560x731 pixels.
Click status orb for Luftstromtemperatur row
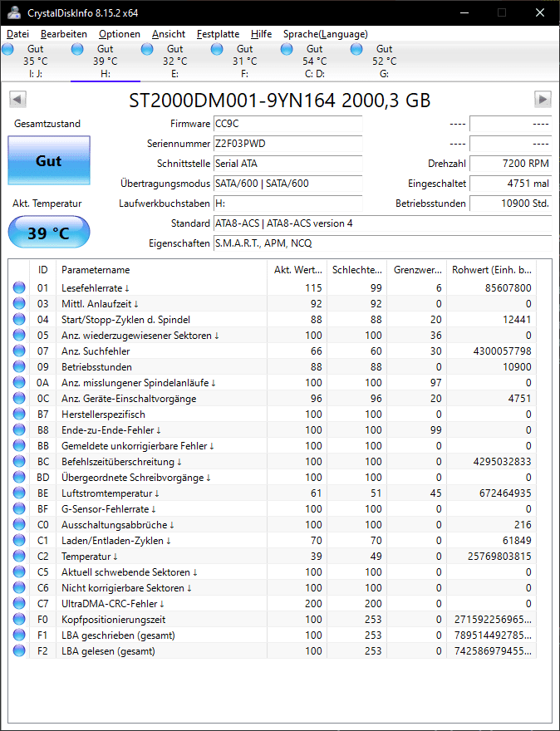tap(19, 493)
